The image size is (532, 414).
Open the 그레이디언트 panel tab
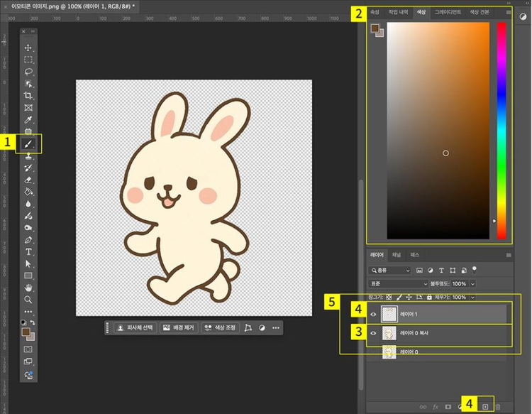pyautogui.click(x=448, y=12)
